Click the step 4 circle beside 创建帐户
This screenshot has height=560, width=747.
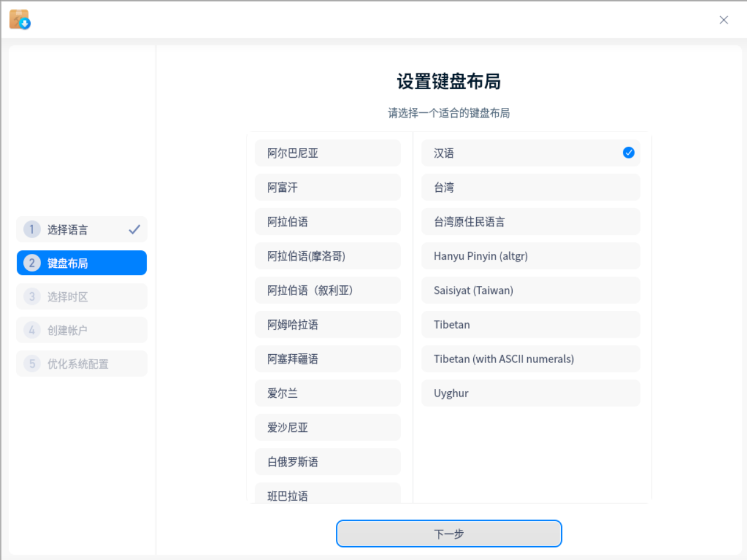(32, 330)
